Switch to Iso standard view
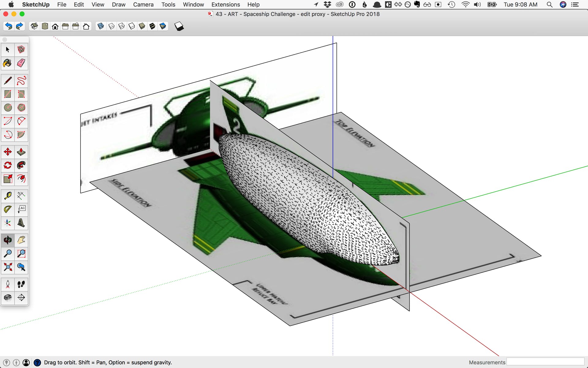The height and width of the screenshot is (368, 588). click(x=34, y=26)
